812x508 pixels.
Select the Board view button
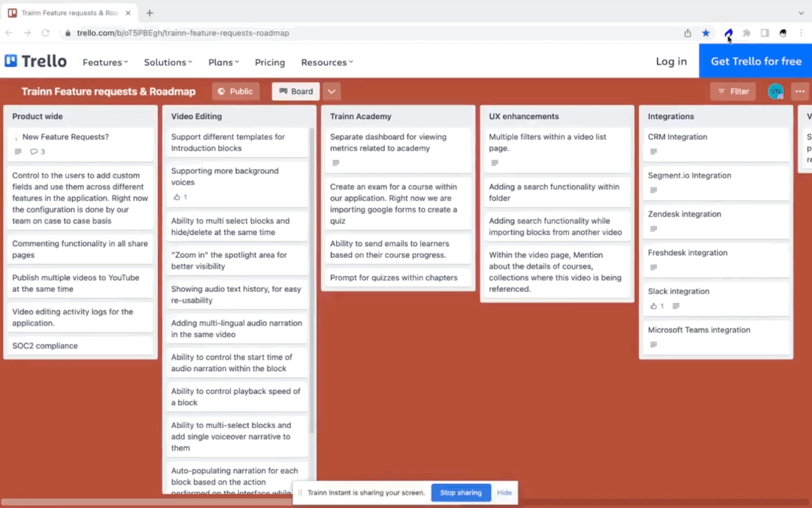tap(295, 91)
